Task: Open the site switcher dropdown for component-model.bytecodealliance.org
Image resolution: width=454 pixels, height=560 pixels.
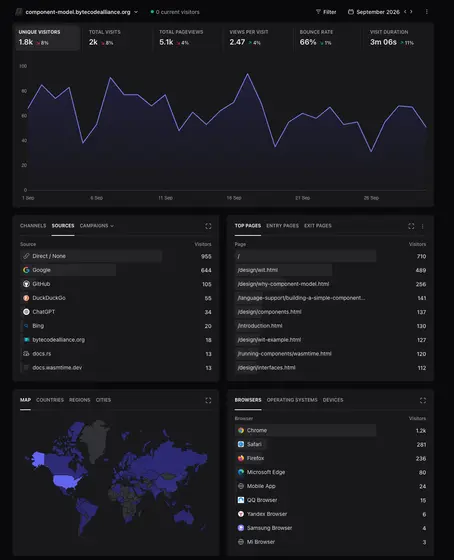Action: [81, 12]
